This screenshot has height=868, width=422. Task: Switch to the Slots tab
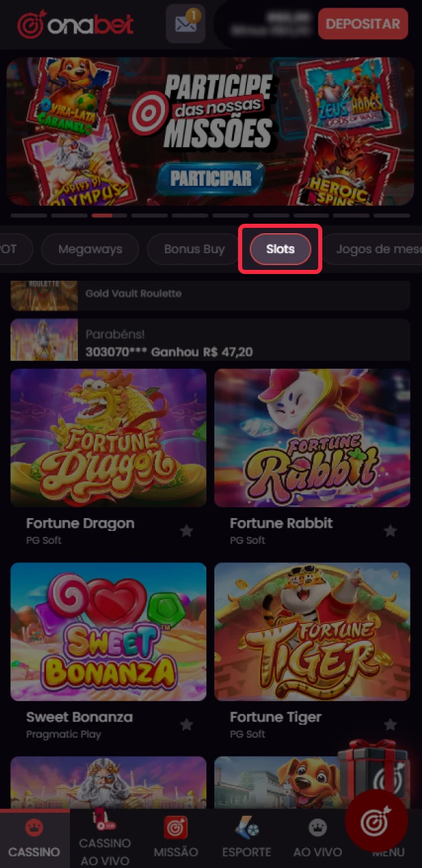click(x=280, y=249)
